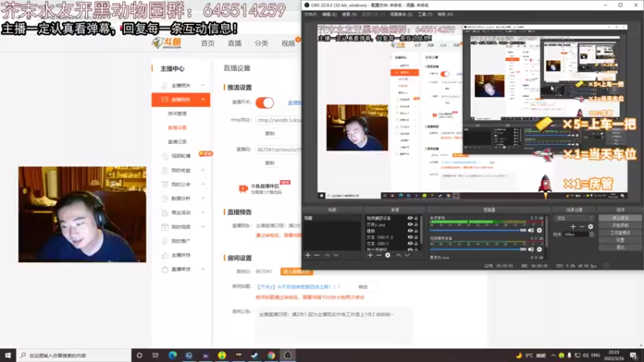
Task: Open scene transition properties gear
Action: (591, 227)
